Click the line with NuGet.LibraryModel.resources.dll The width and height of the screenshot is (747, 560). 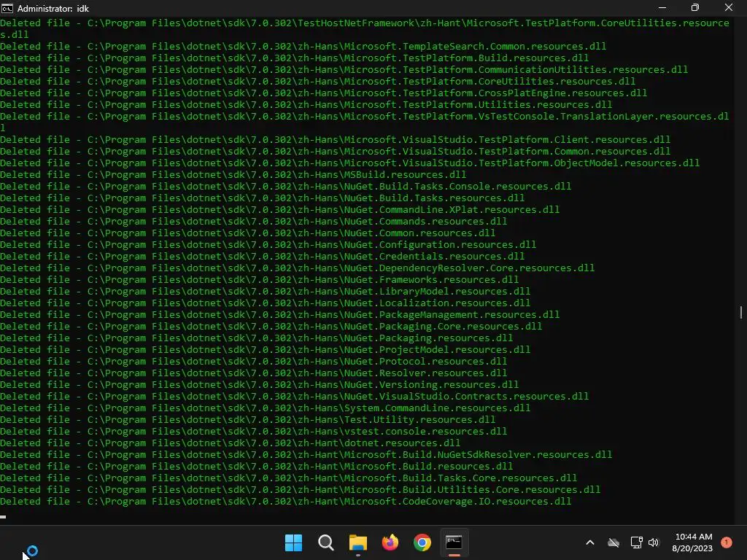[x=266, y=292]
